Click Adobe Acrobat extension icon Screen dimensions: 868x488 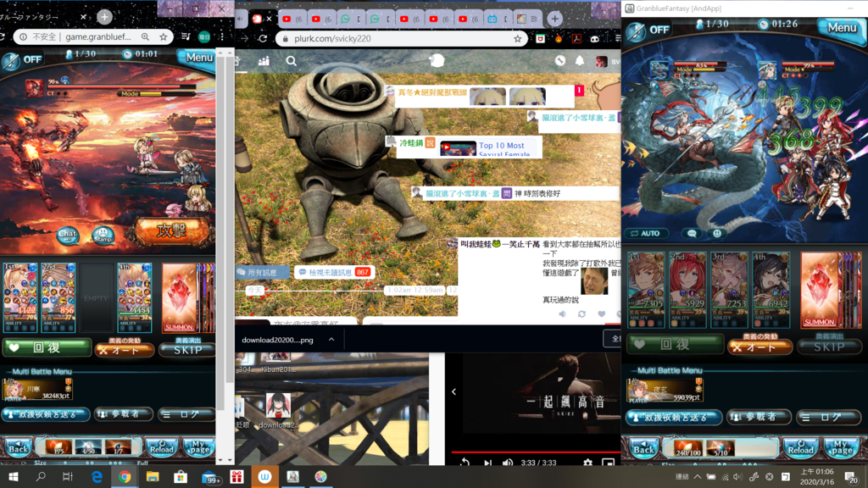point(576,39)
